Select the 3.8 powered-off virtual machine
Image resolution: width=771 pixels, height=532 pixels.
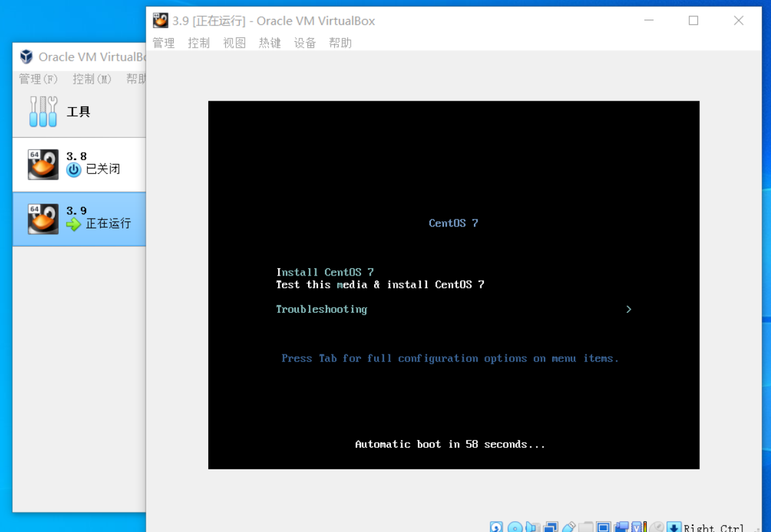[x=79, y=164]
